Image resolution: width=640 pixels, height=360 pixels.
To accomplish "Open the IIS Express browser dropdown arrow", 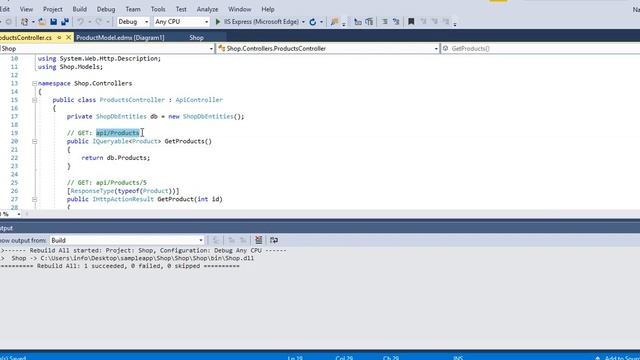I will (x=303, y=22).
